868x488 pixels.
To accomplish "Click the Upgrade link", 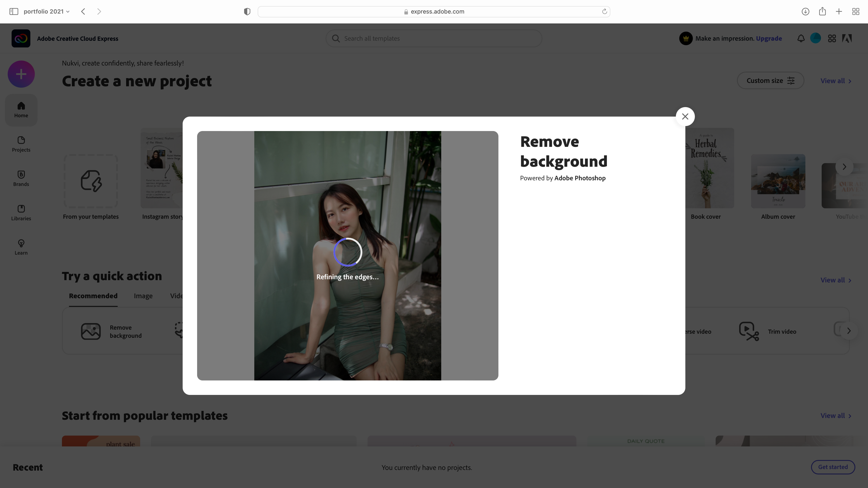I will point(769,38).
